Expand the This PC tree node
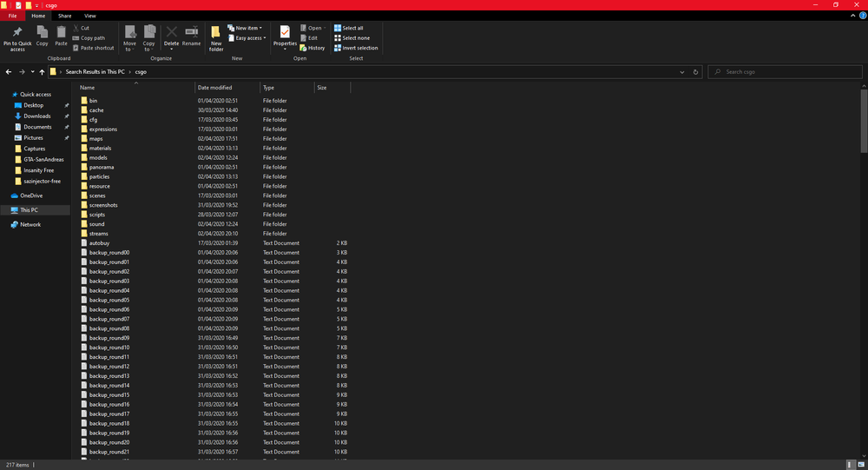The width and height of the screenshot is (868, 470). click(x=5, y=210)
